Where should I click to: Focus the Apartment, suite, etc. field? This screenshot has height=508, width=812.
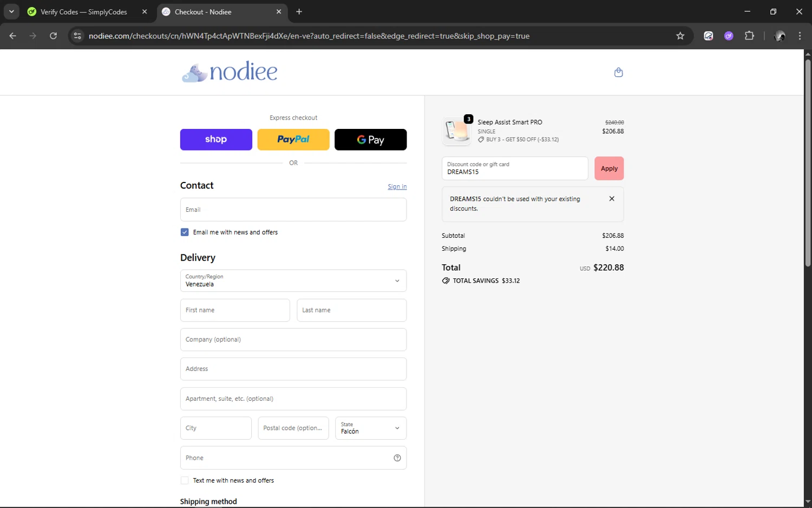(x=293, y=399)
